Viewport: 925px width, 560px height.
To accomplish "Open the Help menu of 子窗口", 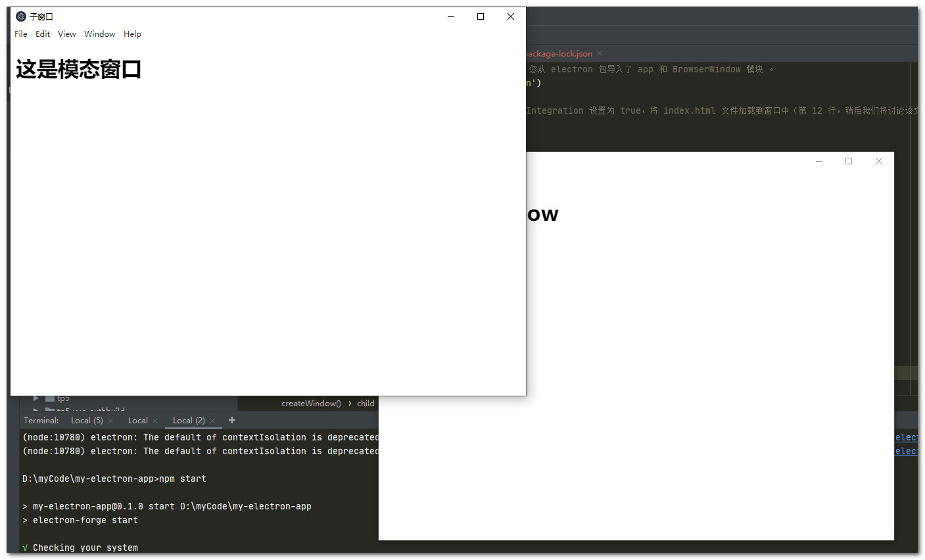I will tap(132, 34).
